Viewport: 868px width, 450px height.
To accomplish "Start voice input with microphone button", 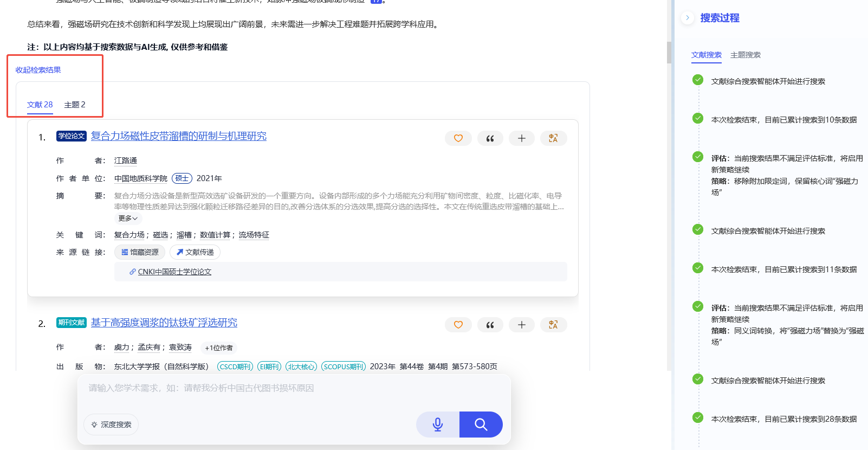I will click(438, 425).
